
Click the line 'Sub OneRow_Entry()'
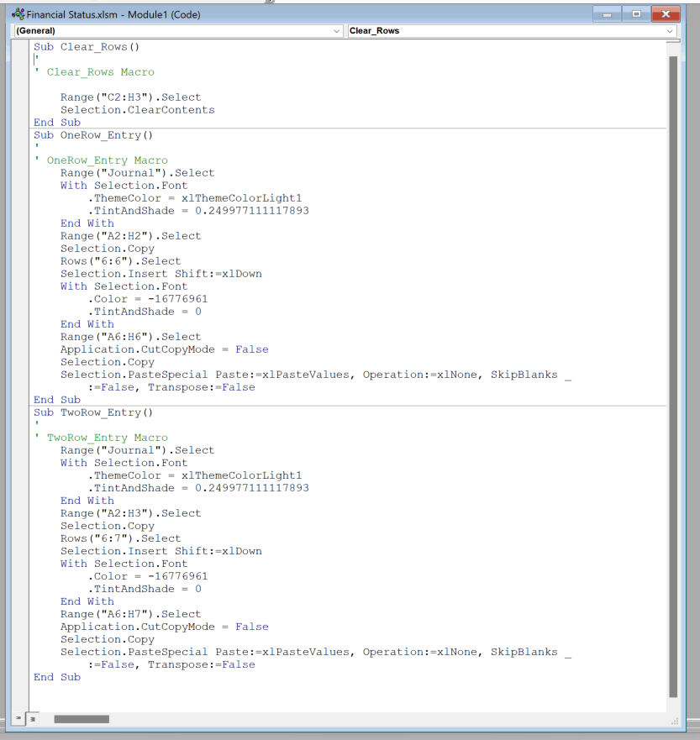(93, 135)
